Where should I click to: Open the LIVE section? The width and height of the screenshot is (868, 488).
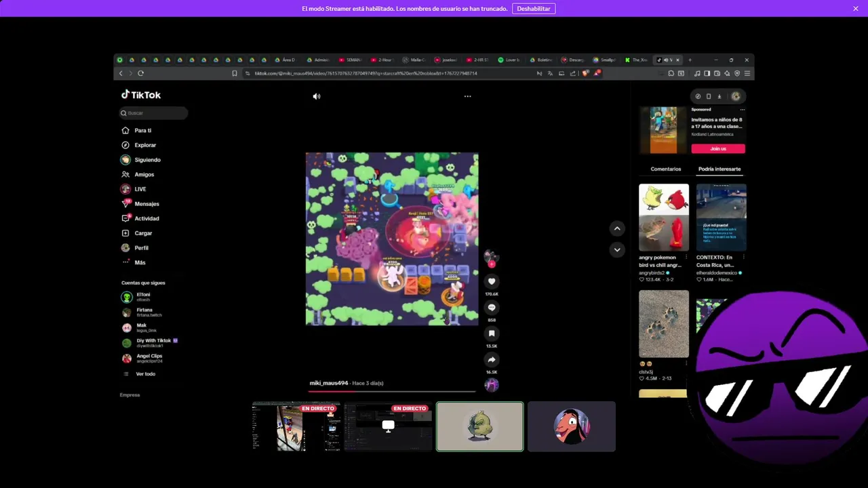tap(134, 189)
